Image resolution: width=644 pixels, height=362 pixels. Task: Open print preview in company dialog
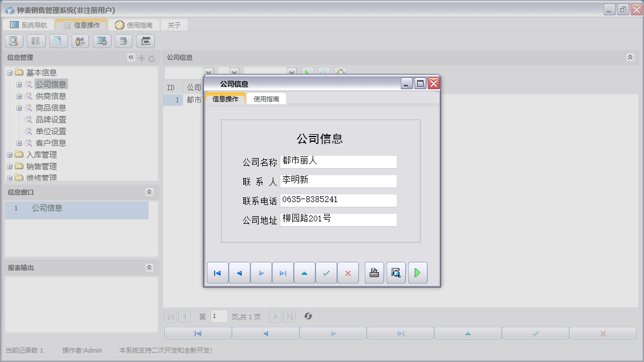pos(396,273)
